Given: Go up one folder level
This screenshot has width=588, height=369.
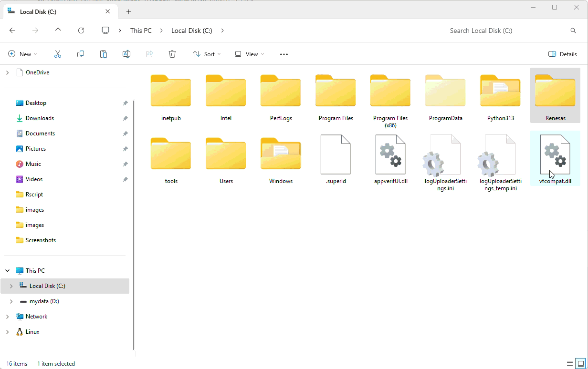Looking at the screenshot, I should click(58, 31).
